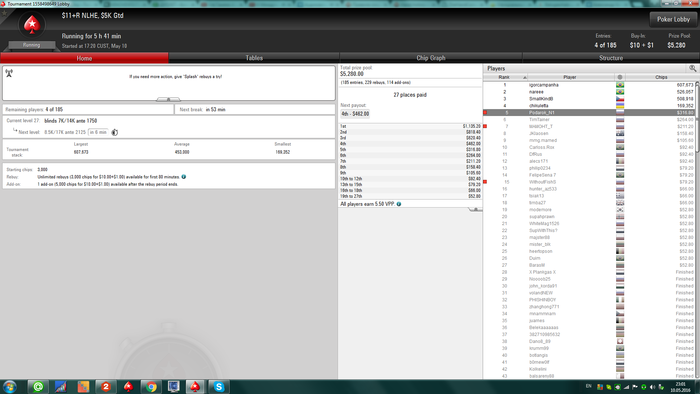Click red marker beside rank 7
Image resolution: width=700 pixels, height=394 pixels.
point(485,126)
